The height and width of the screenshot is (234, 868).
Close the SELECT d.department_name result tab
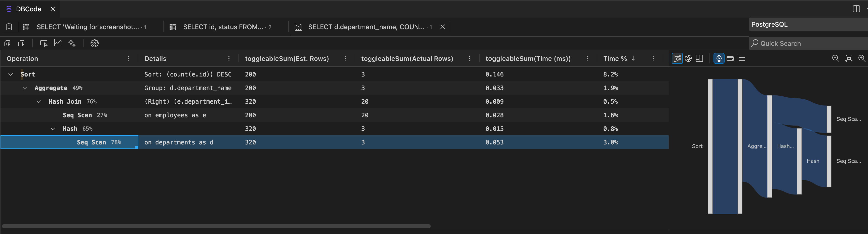click(x=442, y=27)
